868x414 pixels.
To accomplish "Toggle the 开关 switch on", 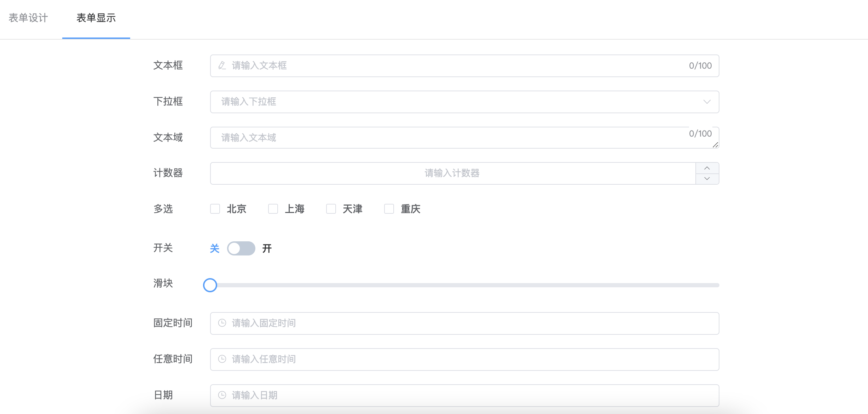I will tap(241, 248).
